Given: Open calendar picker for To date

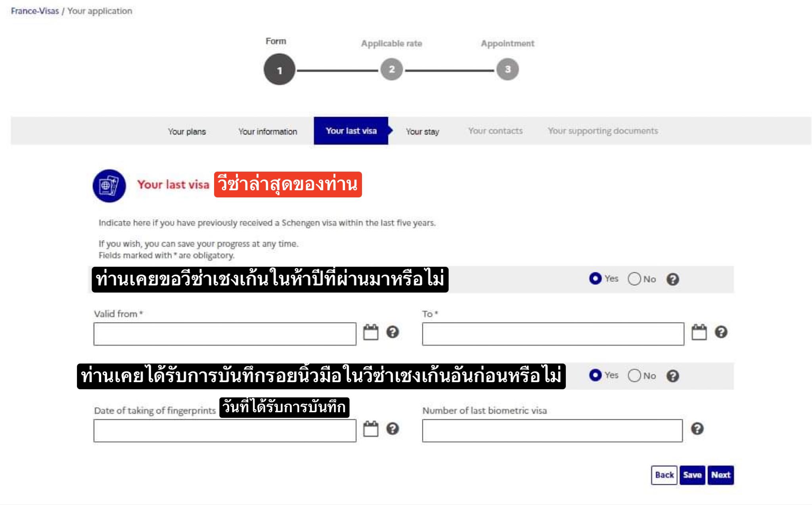Looking at the screenshot, I should click(x=699, y=332).
